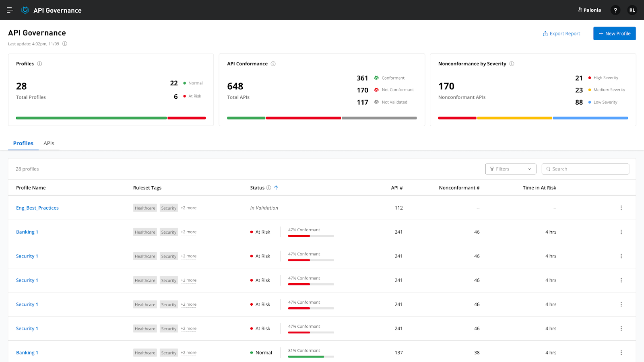Viewport: 644px width, 362px height.
Task: Click the Export Report link
Action: [561, 33]
